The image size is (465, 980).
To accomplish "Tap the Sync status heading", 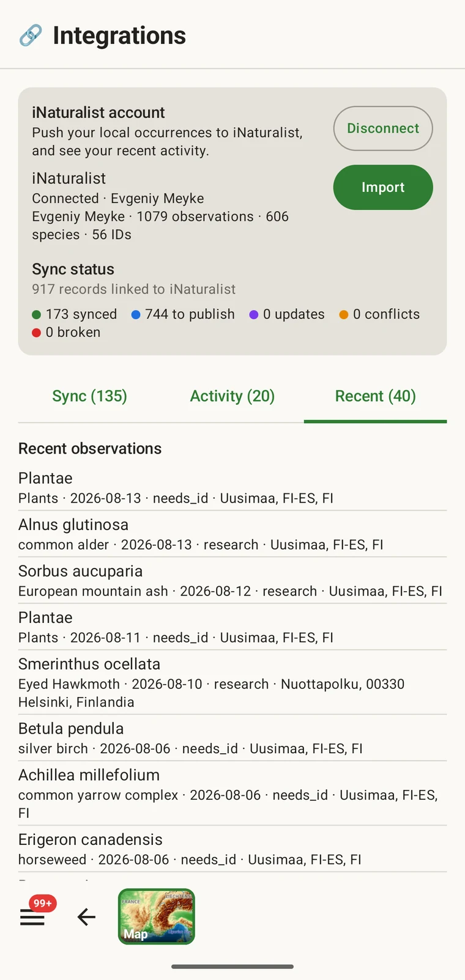I will click(x=73, y=270).
